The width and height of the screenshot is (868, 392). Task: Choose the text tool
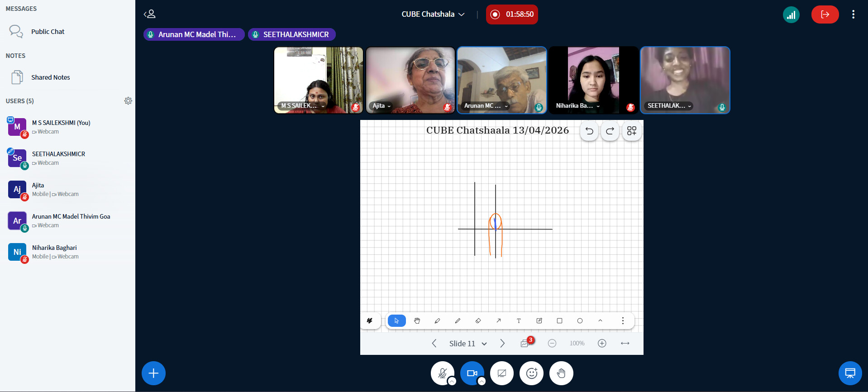pyautogui.click(x=519, y=320)
